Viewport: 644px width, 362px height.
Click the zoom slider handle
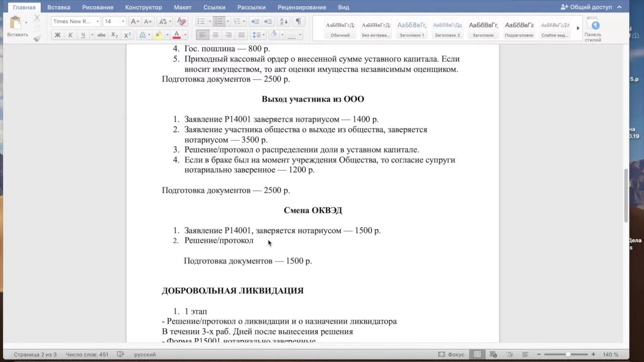[x=568, y=354]
